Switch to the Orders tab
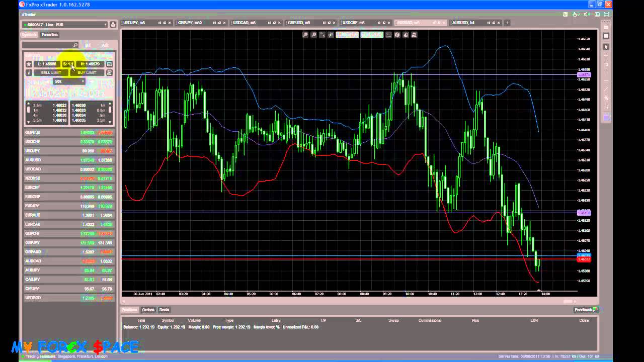 [x=148, y=310]
